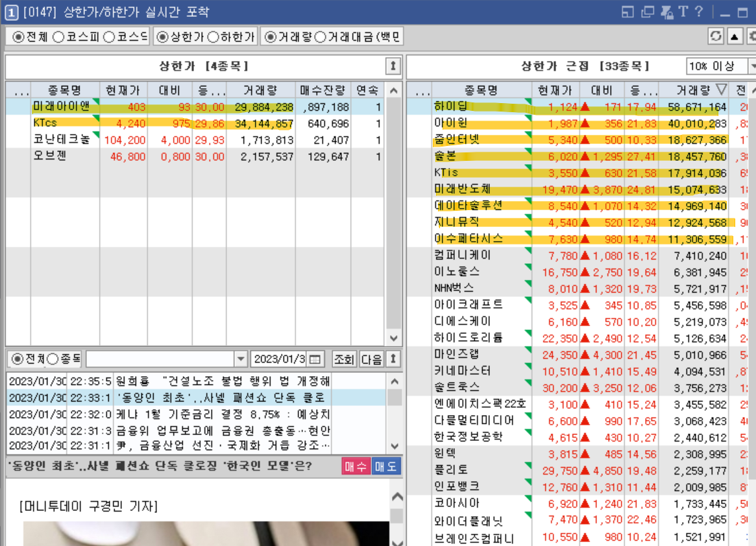Screen dimensions: 756x546
Task: Select 코난테크놀 row in 상한가 table
Action: [195, 140]
